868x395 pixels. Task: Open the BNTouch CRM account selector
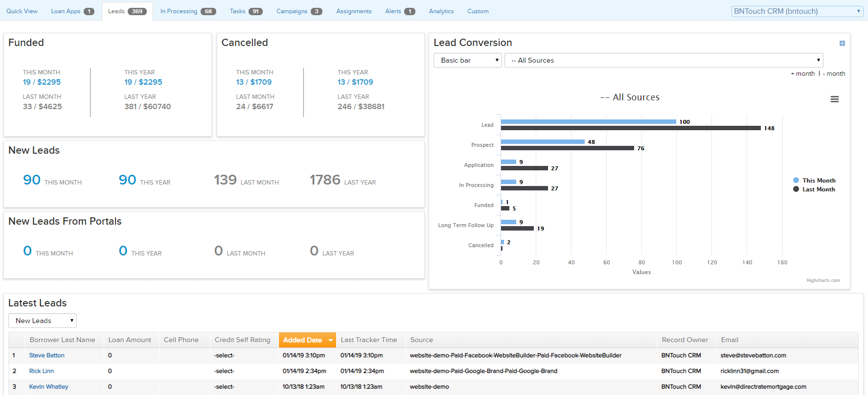(797, 11)
